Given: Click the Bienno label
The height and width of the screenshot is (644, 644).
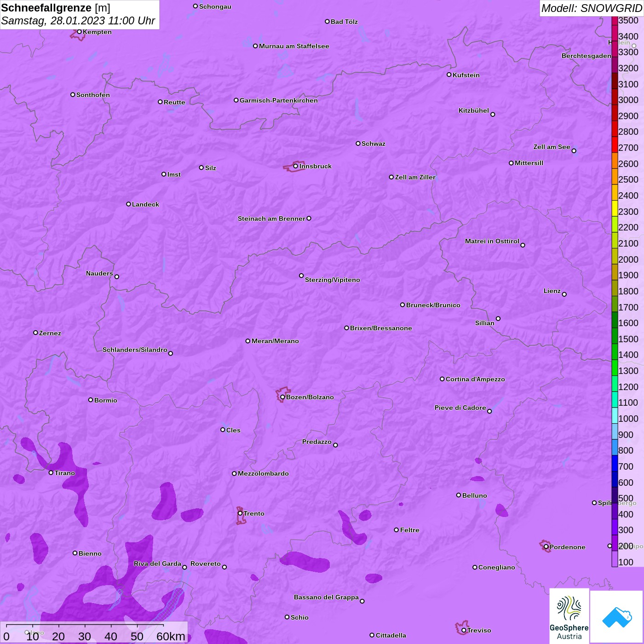Looking at the screenshot, I should click(90, 553).
